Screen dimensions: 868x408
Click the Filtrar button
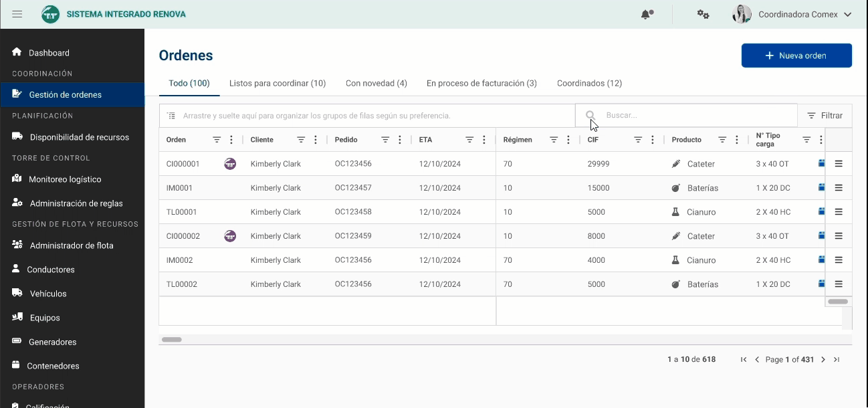pos(825,116)
